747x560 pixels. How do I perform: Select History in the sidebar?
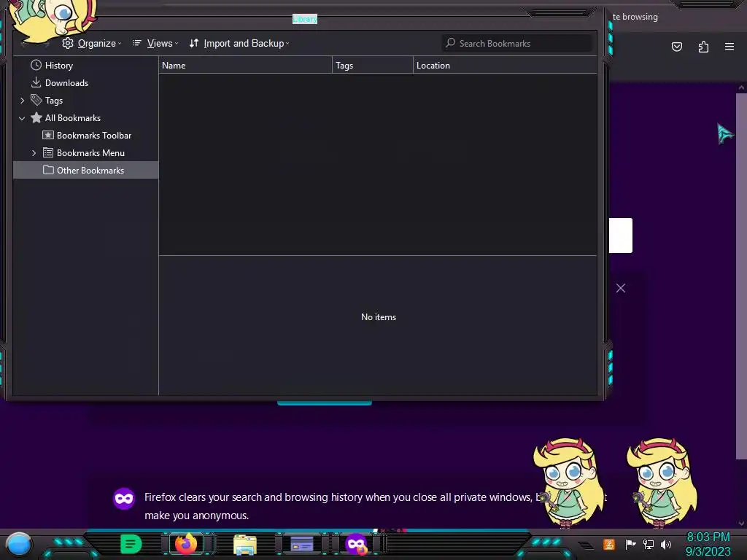click(x=86, y=65)
